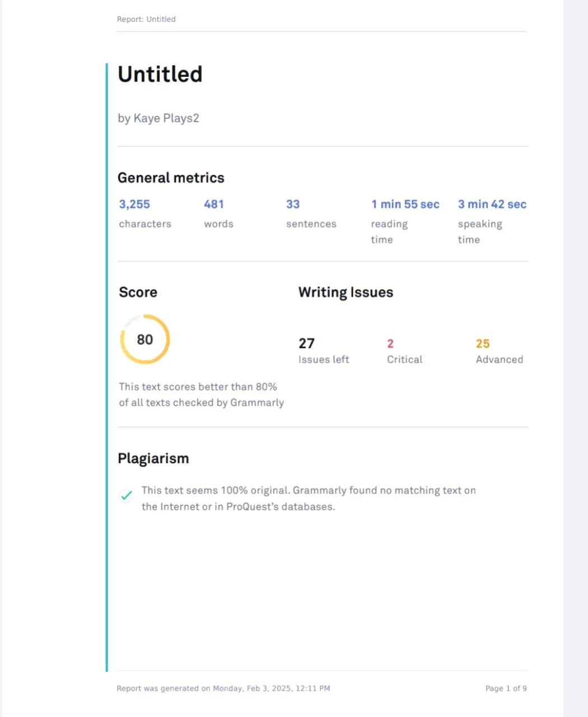This screenshot has height=717, width=588.
Task: Click the Plagiarism section heading
Action: [x=153, y=459]
